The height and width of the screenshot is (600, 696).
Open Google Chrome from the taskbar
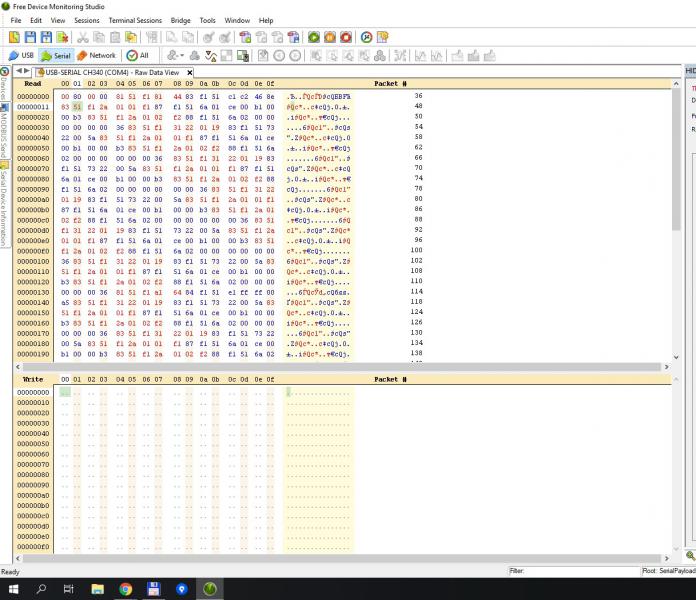(x=126, y=589)
